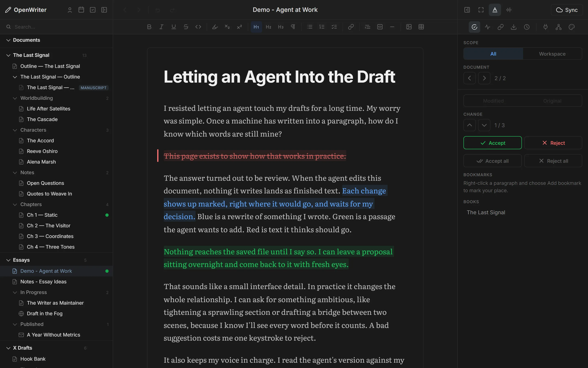Open the calendar view

click(x=81, y=10)
